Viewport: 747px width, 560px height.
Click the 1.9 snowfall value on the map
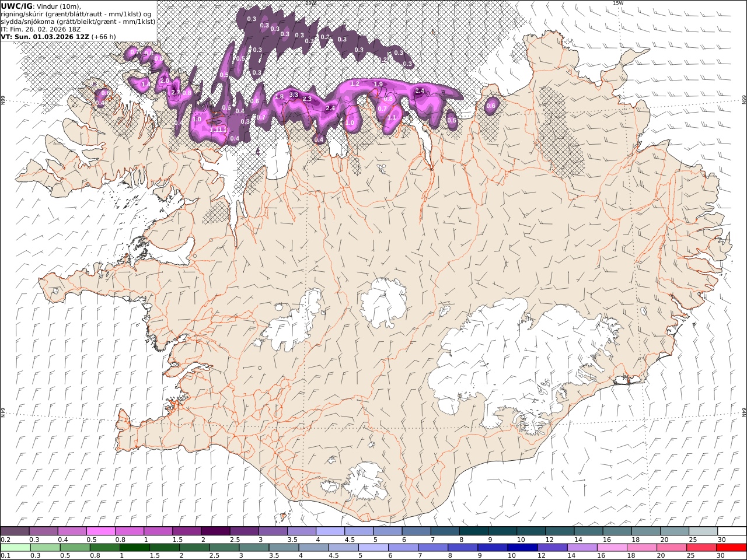(378, 85)
